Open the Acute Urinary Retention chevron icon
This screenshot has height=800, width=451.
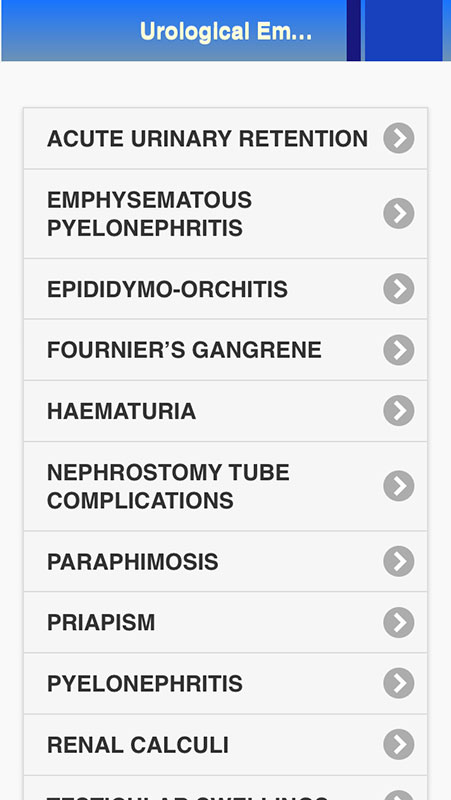[x=398, y=138]
